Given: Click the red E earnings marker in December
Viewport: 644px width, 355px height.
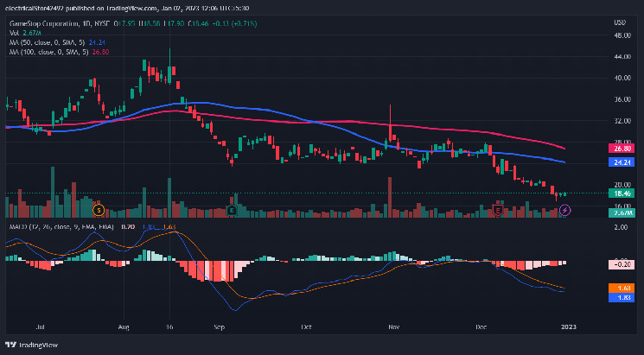Looking at the screenshot, I should point(498,211).
